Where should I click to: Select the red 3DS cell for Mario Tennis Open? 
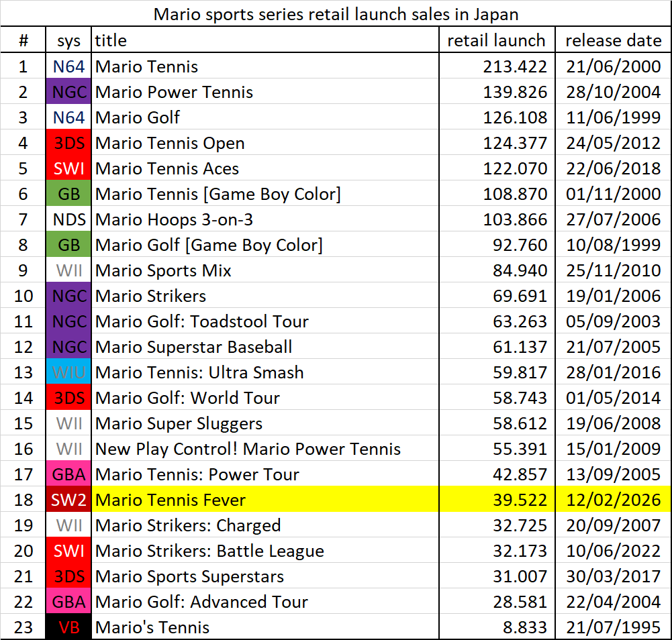(68, 143)
